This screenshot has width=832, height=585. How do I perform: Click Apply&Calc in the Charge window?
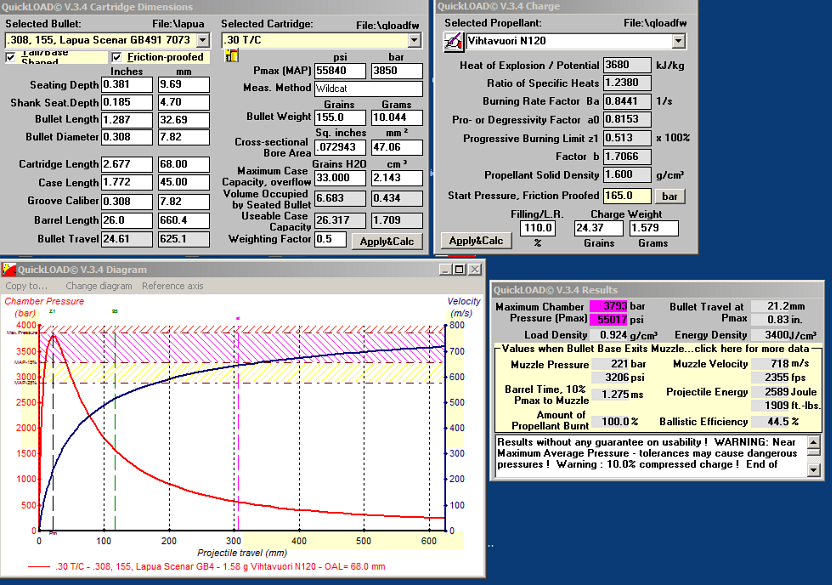[x=476, y=240]
